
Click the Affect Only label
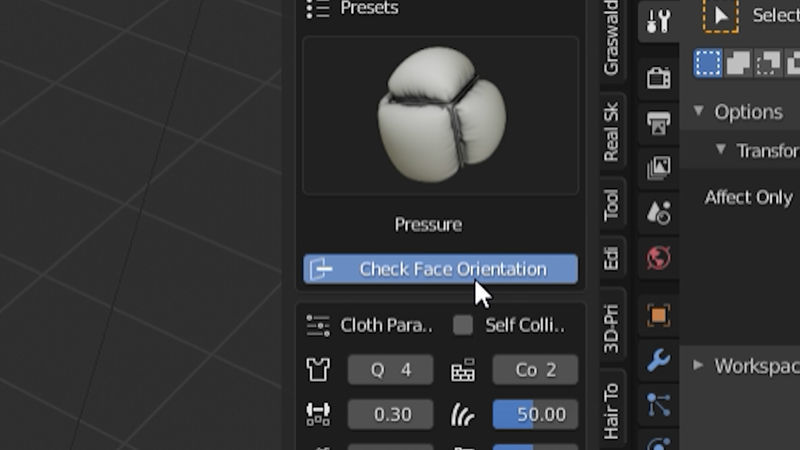(748, 197)
